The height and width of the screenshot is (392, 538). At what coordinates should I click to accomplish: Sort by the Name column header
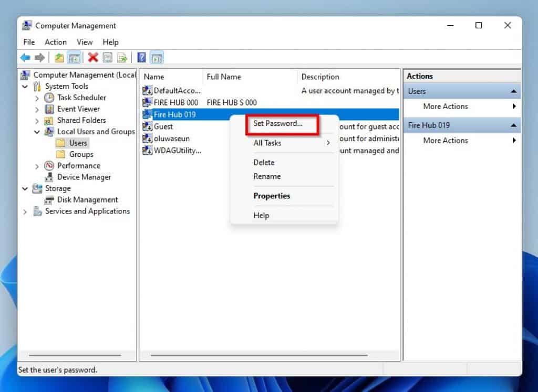coord(172,77)
